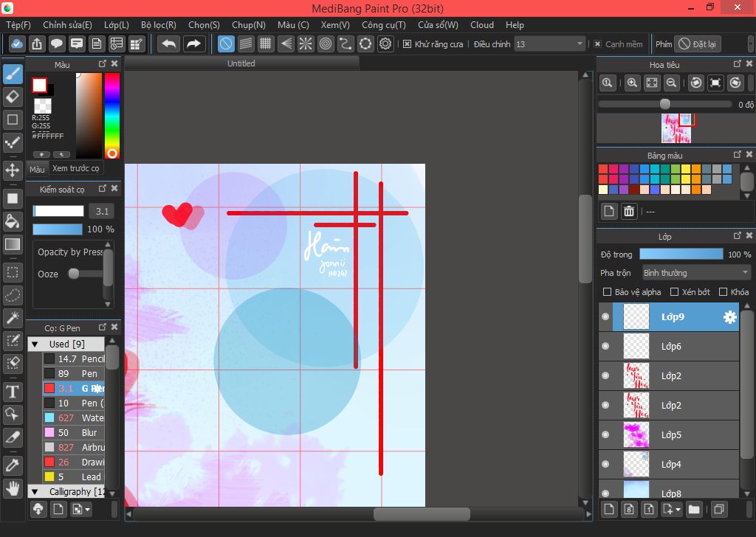
Task: Click the rainbow hue strip in Màu panel
Action: [x=111, y=111]
